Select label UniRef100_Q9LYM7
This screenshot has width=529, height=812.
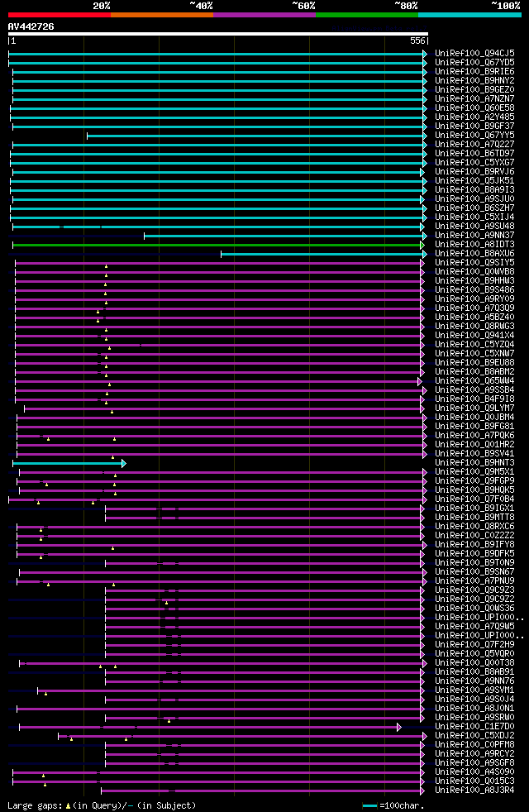pyautogui.click(x=474, y=408)
